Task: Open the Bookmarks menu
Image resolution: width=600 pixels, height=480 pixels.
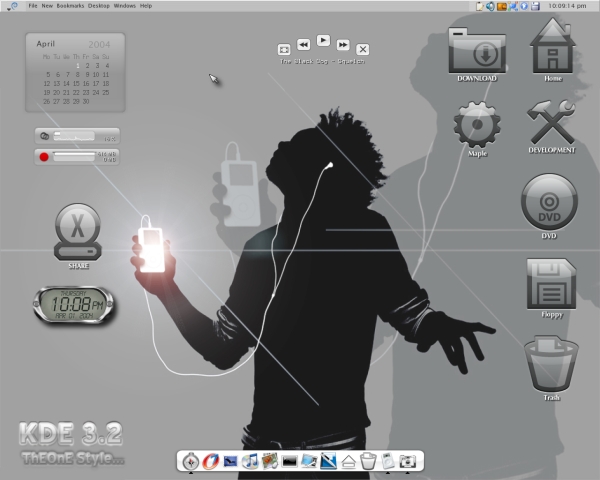Action: click(70, 6)
